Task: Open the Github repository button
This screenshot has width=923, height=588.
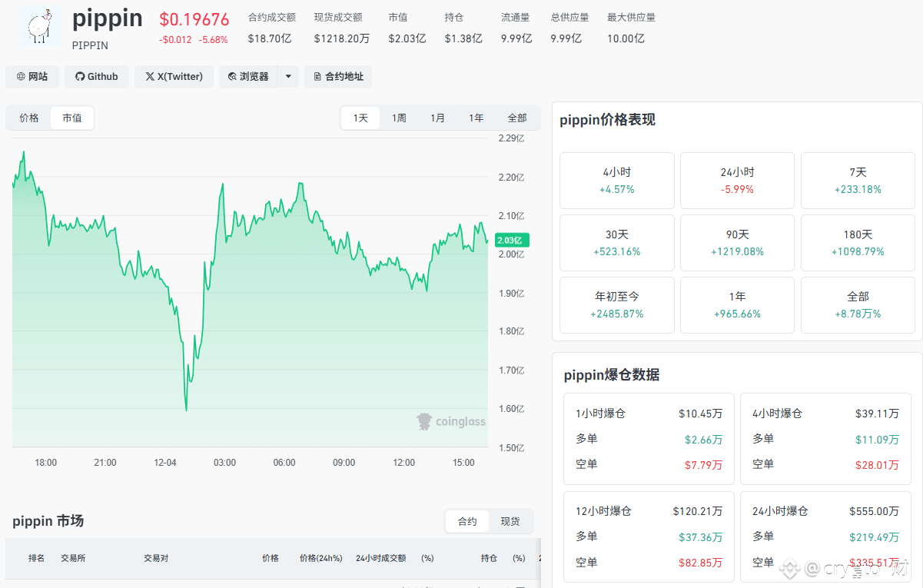Action: click(x=97, y=77)
